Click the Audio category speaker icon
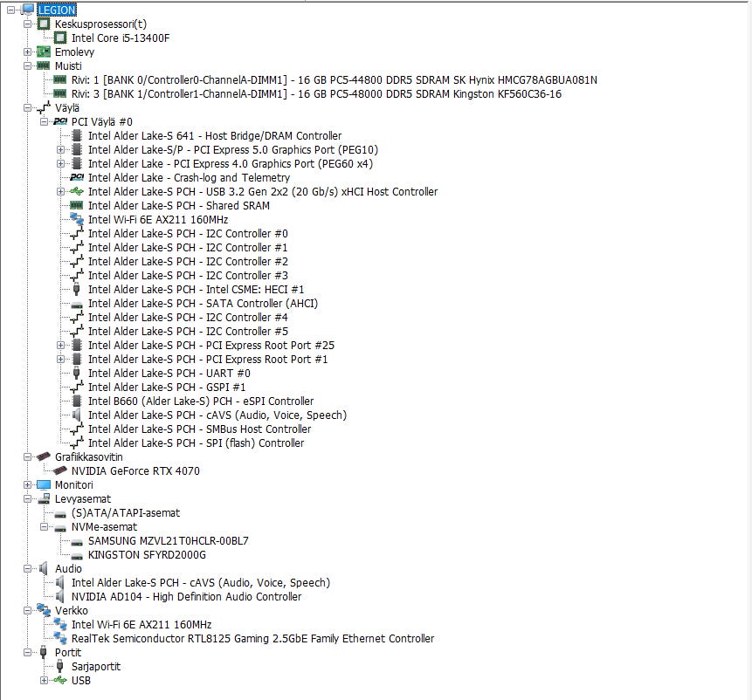 point(44,569)
